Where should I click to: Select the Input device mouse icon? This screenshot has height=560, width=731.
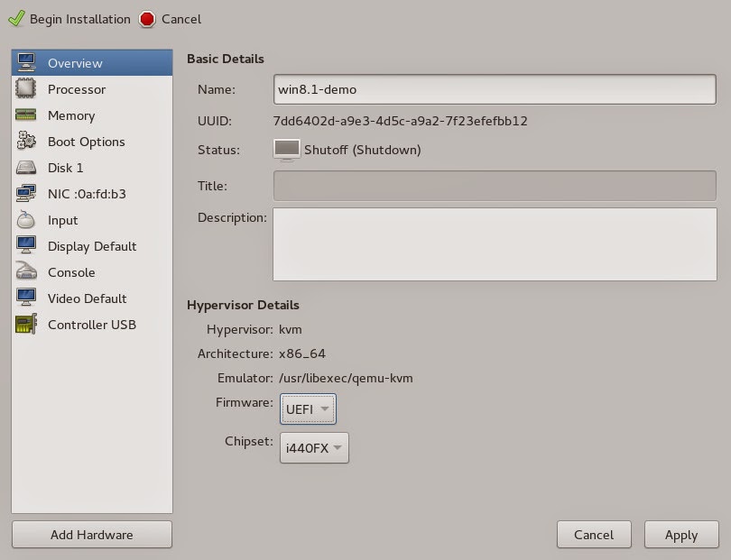click(x=27, y=220)
